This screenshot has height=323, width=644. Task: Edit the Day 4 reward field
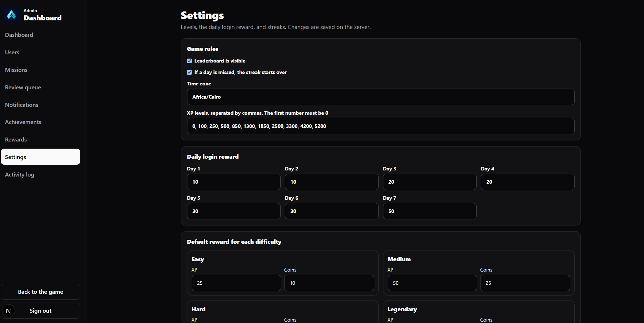pyautogui.click(x=528, y=182)
